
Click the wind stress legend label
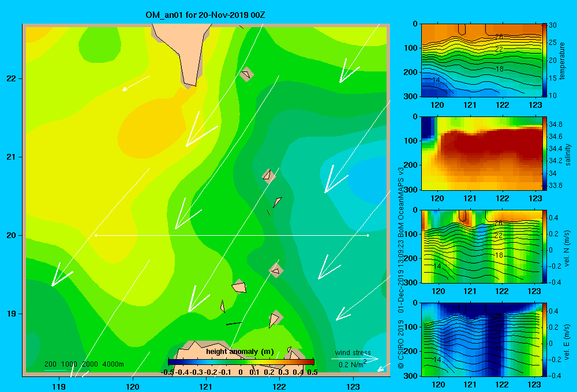353,352
